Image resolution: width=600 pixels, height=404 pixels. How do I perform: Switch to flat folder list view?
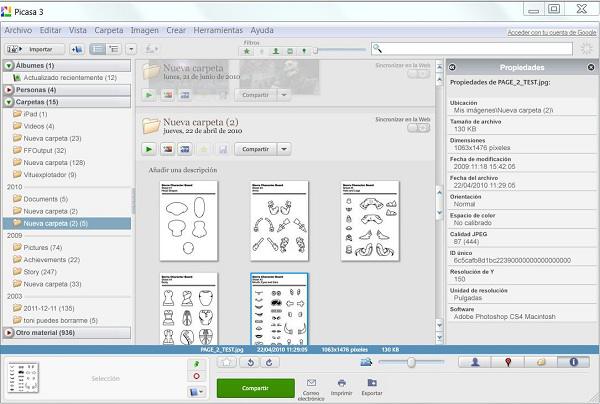tap(98, 49)
